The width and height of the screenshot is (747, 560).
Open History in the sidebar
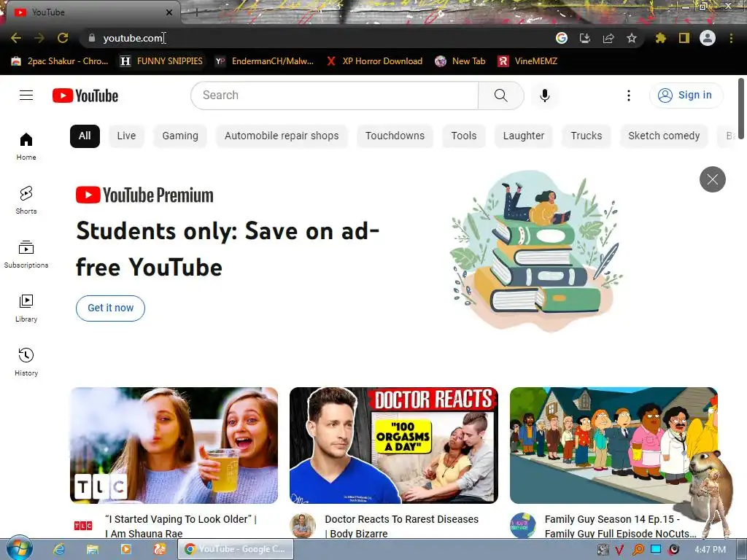coord(26,362)
